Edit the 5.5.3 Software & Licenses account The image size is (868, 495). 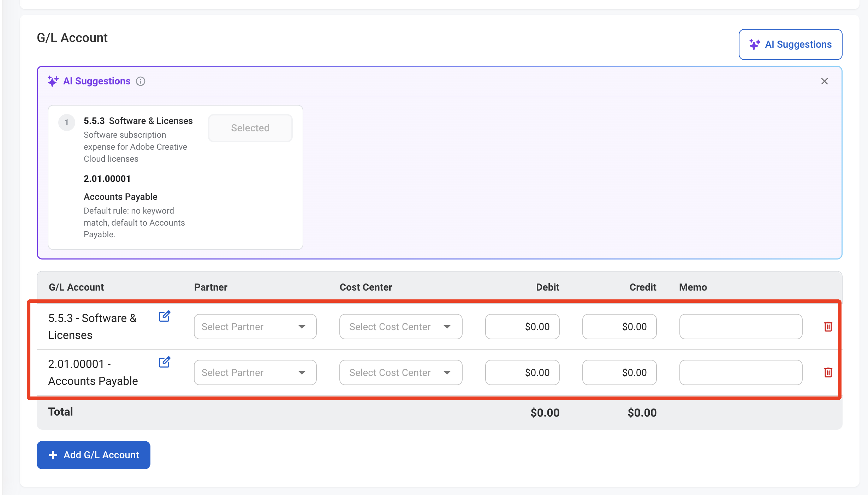165,316
